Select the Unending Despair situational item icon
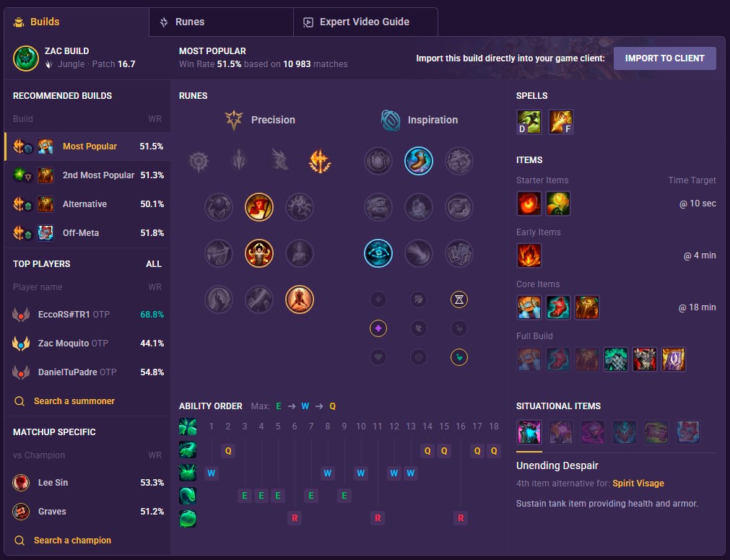This screenshot has height=560, width=730. (529, 432)
